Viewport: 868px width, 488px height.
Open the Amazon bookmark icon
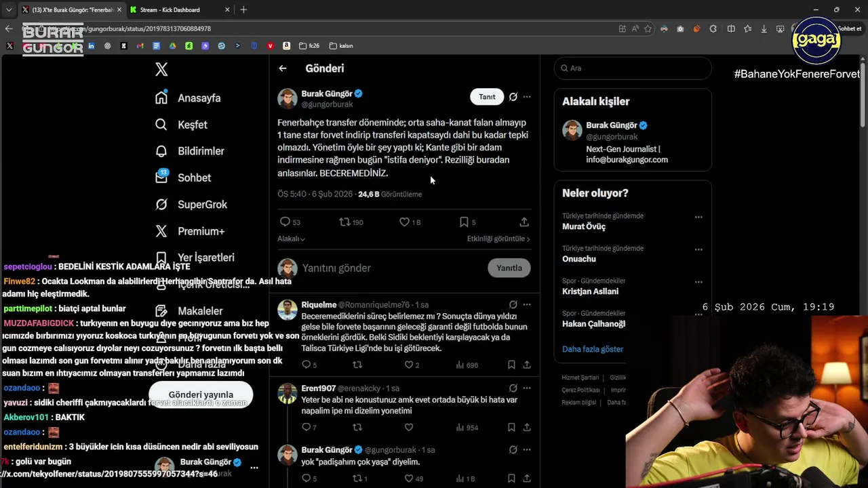tap(286, 46)
